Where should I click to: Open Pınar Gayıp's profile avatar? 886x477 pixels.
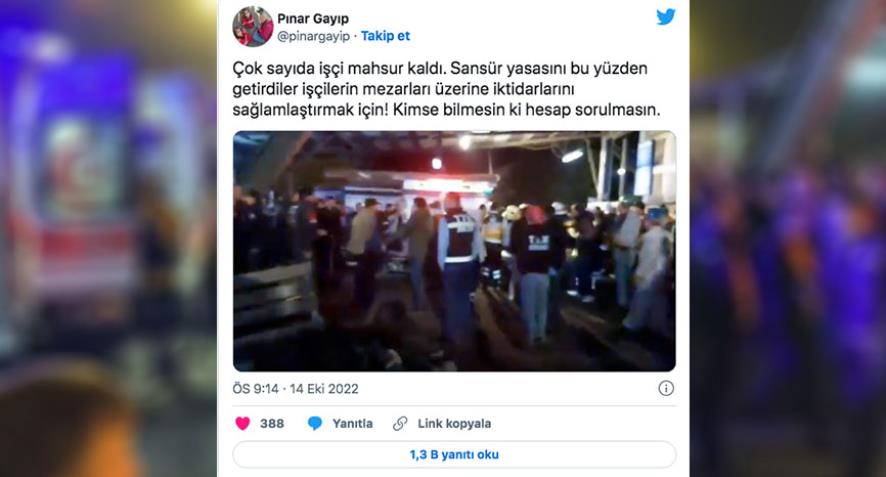253,27
